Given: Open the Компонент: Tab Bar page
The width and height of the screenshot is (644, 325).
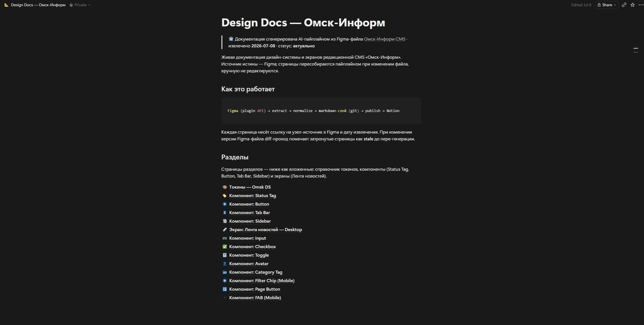Looking at the screenshot, I should [x=250, y=213].
